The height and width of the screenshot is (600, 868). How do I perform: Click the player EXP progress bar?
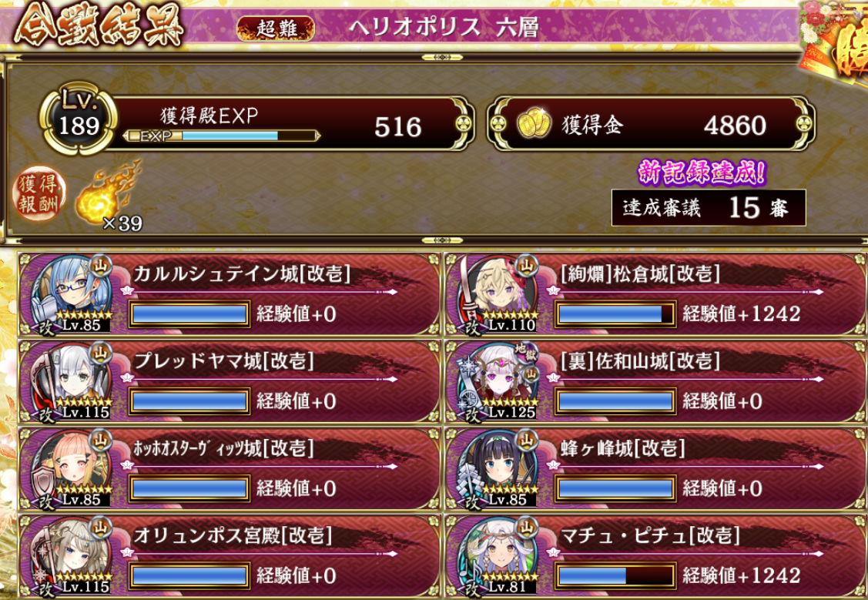222,136
